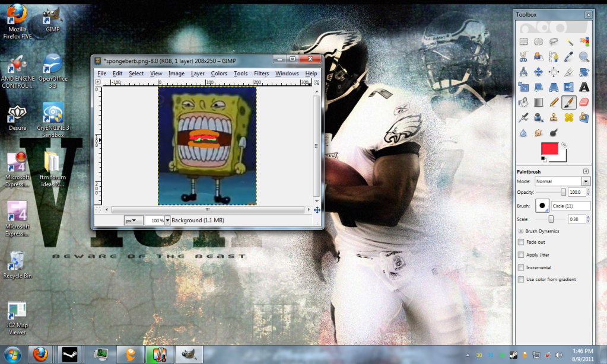Enable the Incremental checkbox
This screenshot has width=607, height=364.
pos(521,268)
